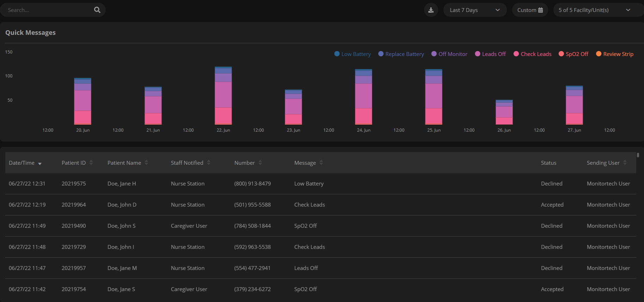The height and width of the screenshot is (302, 644).
Task: Sort the table by Patient Name
Action: point(128,163)
